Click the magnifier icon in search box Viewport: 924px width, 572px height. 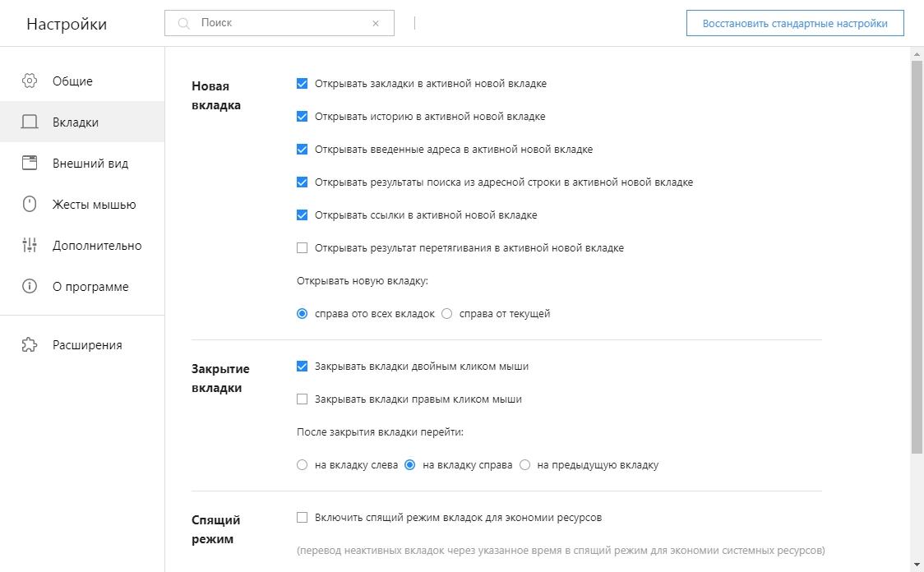[x=184, y=24]
